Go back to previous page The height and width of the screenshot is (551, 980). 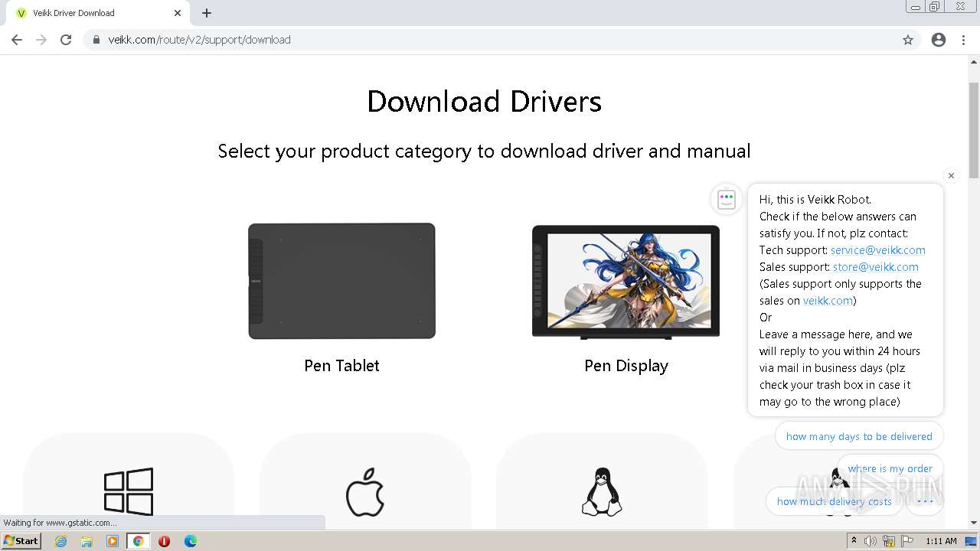click(17, 40)
